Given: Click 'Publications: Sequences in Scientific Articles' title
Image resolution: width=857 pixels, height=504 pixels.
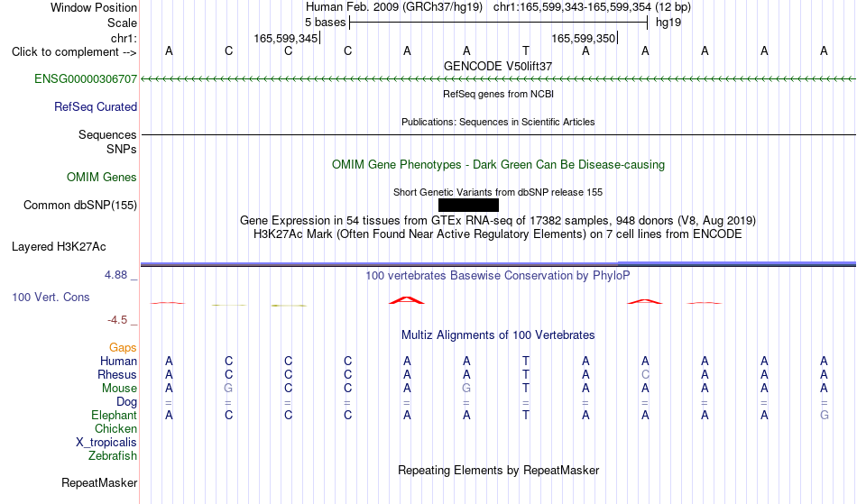Looking at the screenshot, I should click(x=498, y=122).
